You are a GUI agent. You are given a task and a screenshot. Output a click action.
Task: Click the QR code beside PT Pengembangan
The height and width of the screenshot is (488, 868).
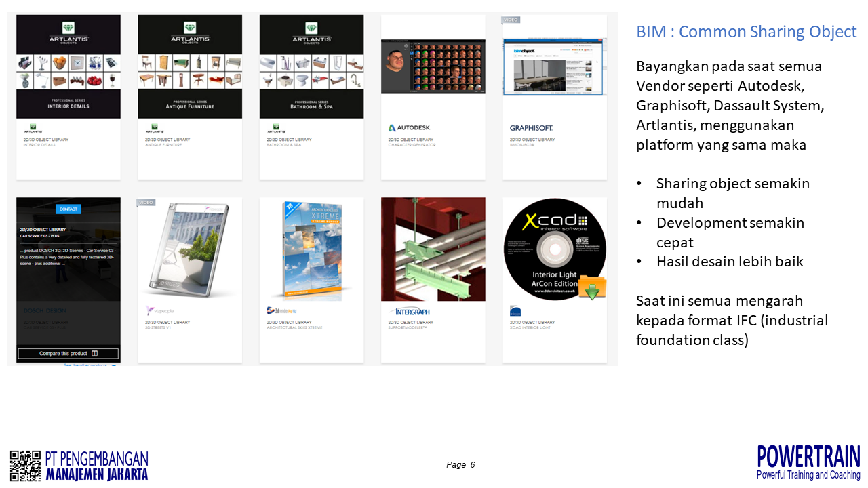pos(26,466)
